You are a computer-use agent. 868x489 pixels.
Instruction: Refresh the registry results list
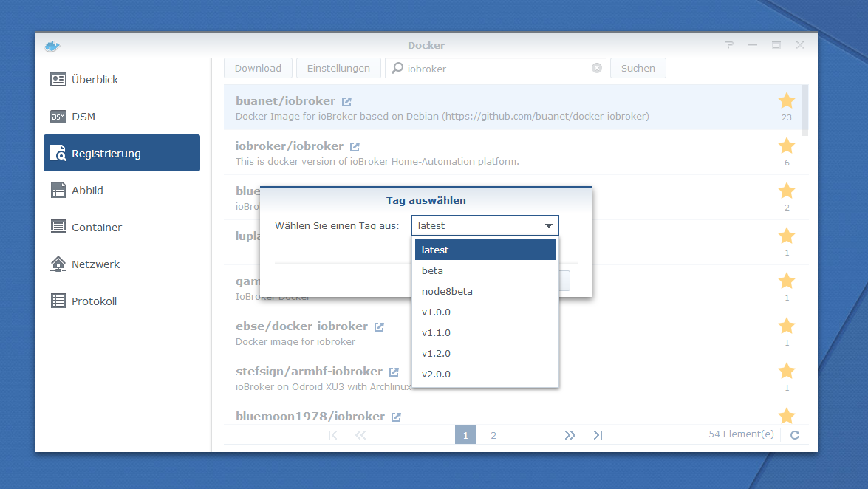795,435
